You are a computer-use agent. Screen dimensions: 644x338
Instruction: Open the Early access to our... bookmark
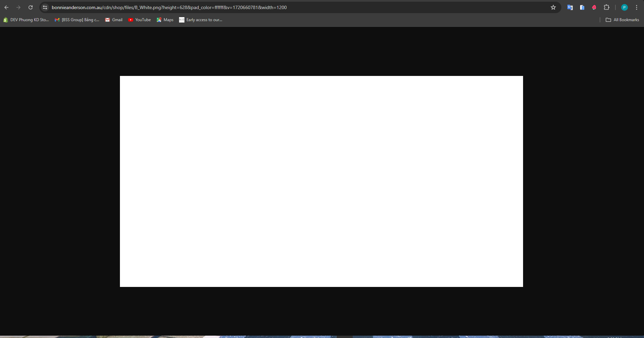pyautogui.click(x=201, y=20)
